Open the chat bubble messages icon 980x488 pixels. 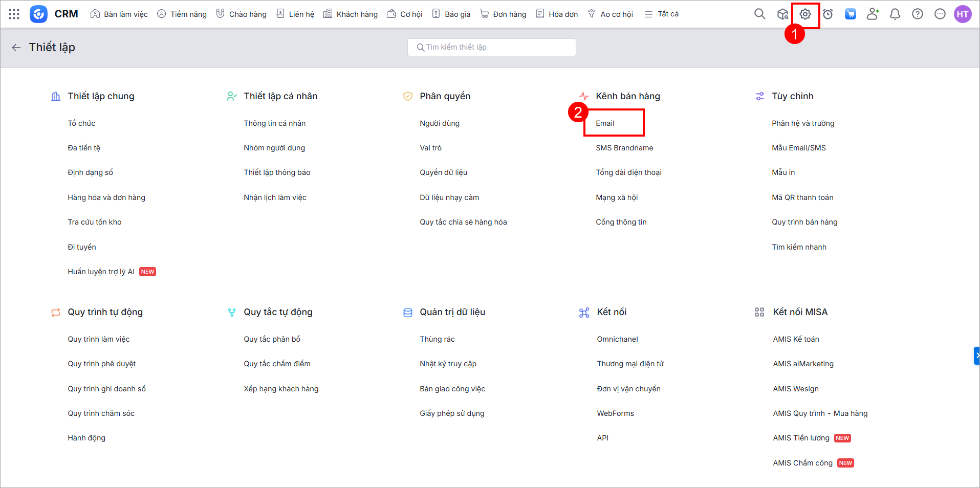point(940,14)
